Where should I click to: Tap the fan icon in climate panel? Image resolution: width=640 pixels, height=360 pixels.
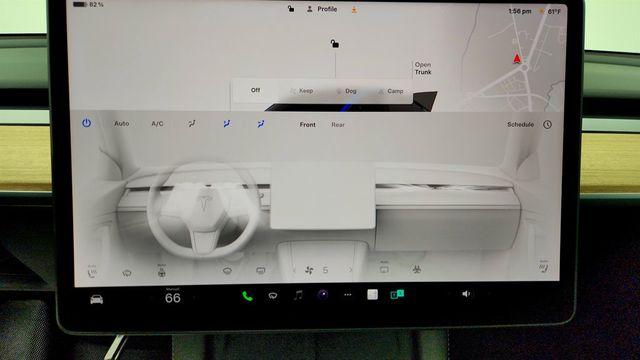[x=309, y=270]
